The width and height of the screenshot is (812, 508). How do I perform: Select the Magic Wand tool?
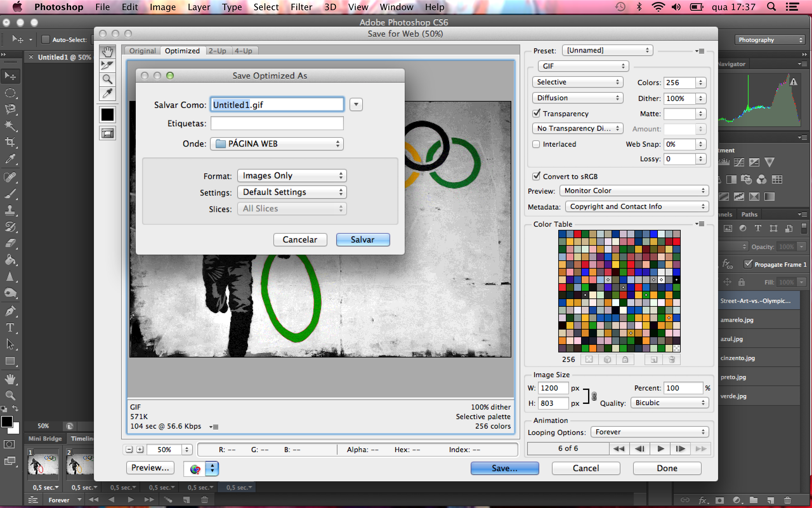pyautogui.click(x=10, y=126)
